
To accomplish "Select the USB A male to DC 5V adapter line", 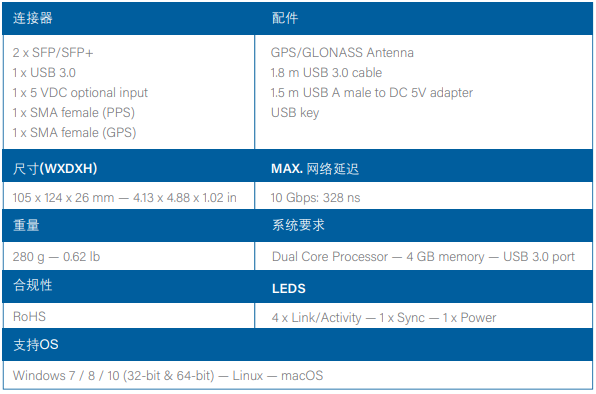I will click(372, 93).
